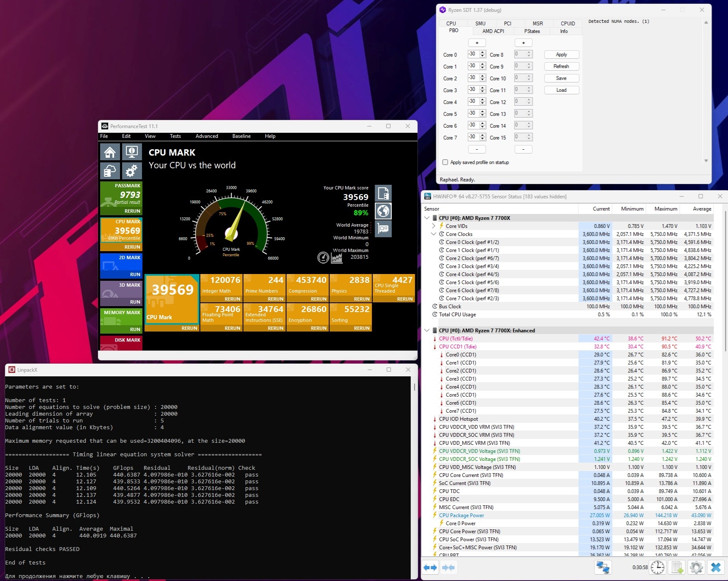Increase the Core 7 offset spinner
The width and height of the screenshot is (728, 581).
pos(483,135)
